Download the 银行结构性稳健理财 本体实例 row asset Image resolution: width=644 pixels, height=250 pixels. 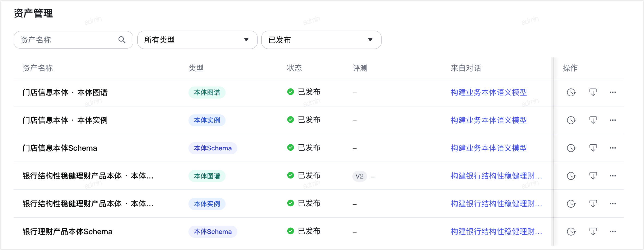(x=593, y=204)
